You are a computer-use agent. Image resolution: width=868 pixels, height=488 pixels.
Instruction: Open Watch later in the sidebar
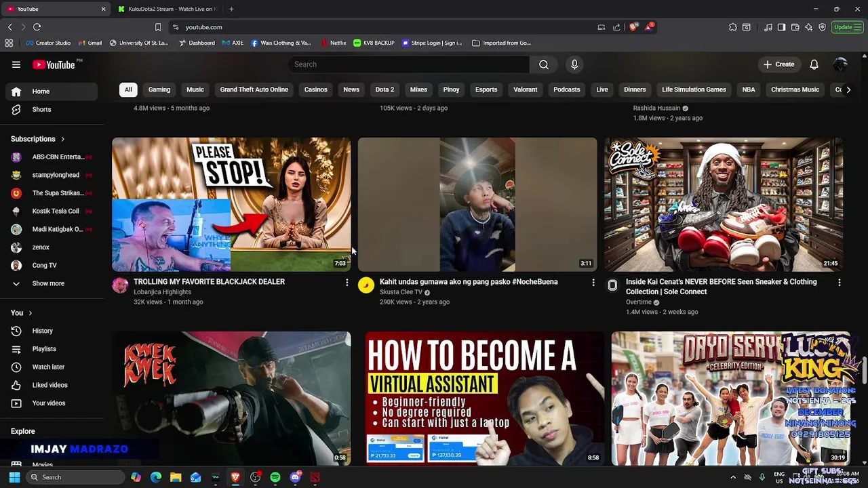tap(52, 367)
